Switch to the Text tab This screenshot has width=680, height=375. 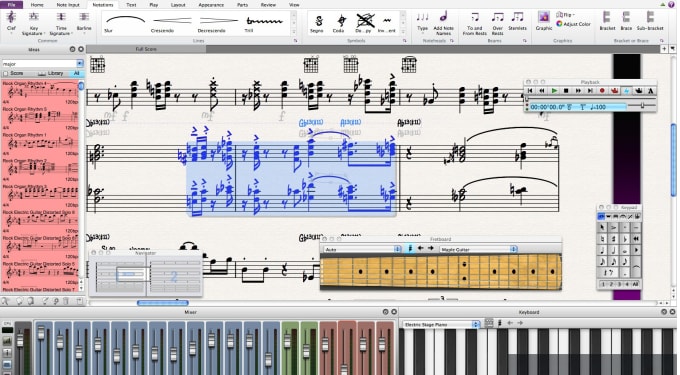[131, 5]
